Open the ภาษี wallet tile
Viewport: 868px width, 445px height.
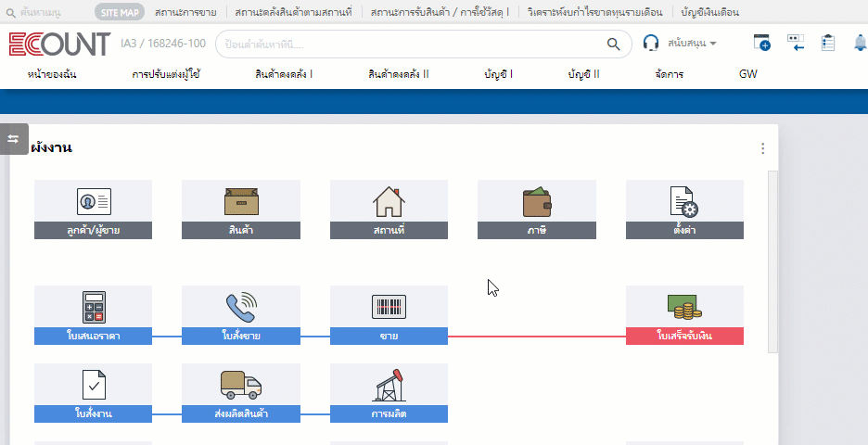pos(536,210)
